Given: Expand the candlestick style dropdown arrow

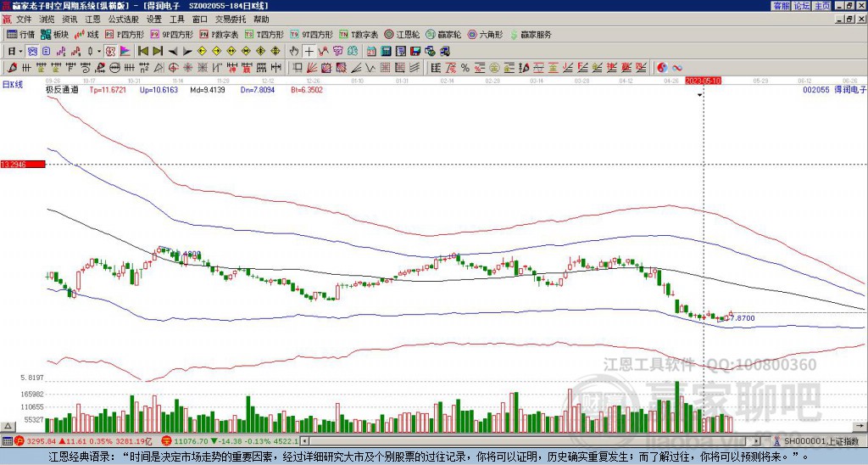Looking at the screenshot, I should [x=99, y=51].
